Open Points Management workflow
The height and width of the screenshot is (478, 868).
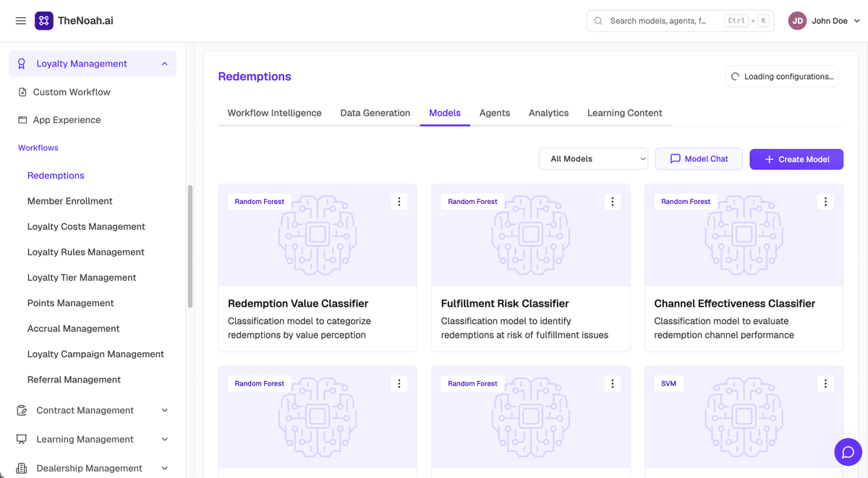pos(71,303)
